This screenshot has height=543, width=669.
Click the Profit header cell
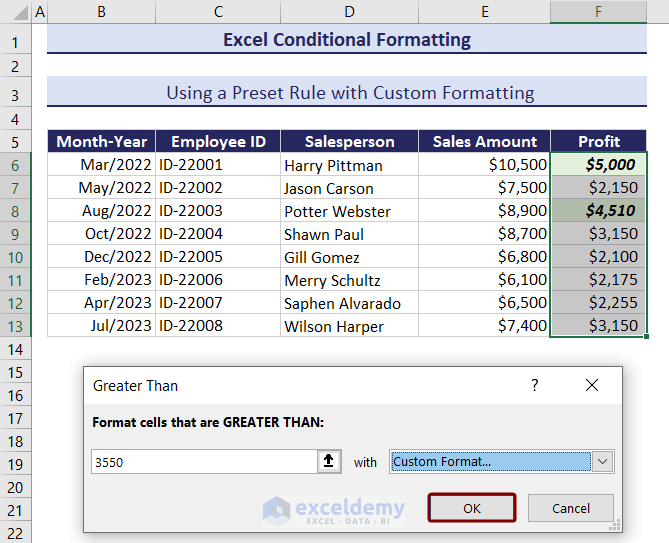click(x=598, y=141)
